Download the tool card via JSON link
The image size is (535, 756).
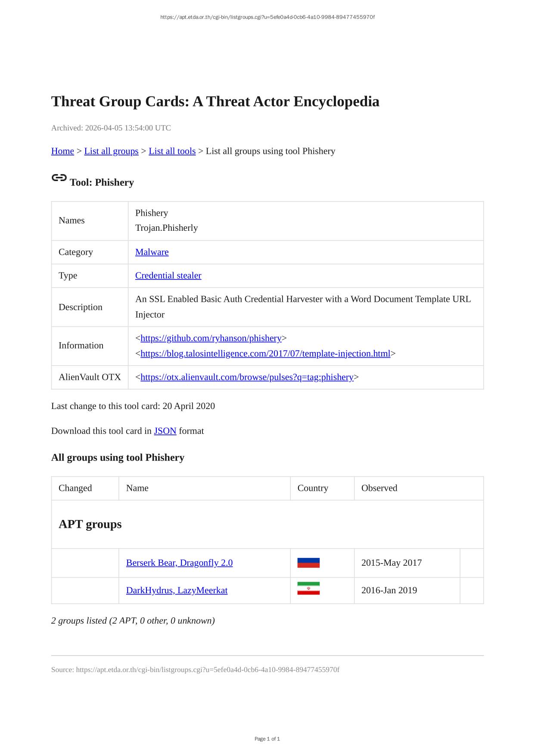(165, 431)
